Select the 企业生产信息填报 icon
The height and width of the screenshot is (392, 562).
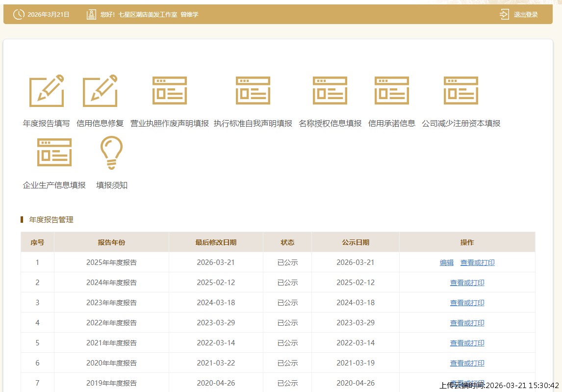(x=54, y=153)
